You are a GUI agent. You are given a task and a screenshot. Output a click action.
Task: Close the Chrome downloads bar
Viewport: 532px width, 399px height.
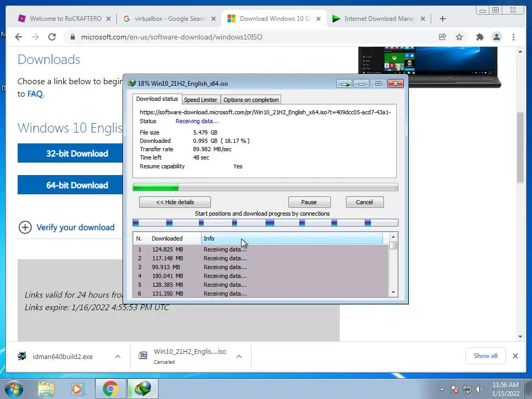(x=515, y=356)
